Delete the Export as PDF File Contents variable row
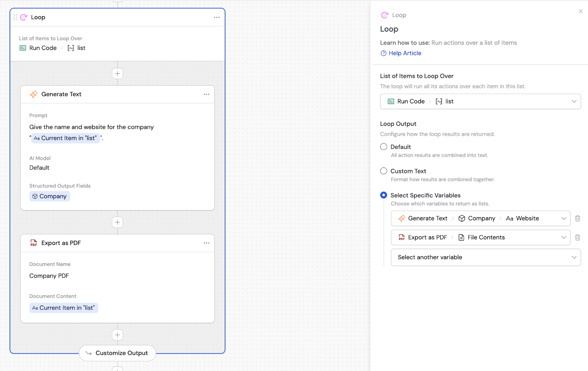The width and height of the screenshot is (588, 371). pyautogui.click(x=578, y=238)
